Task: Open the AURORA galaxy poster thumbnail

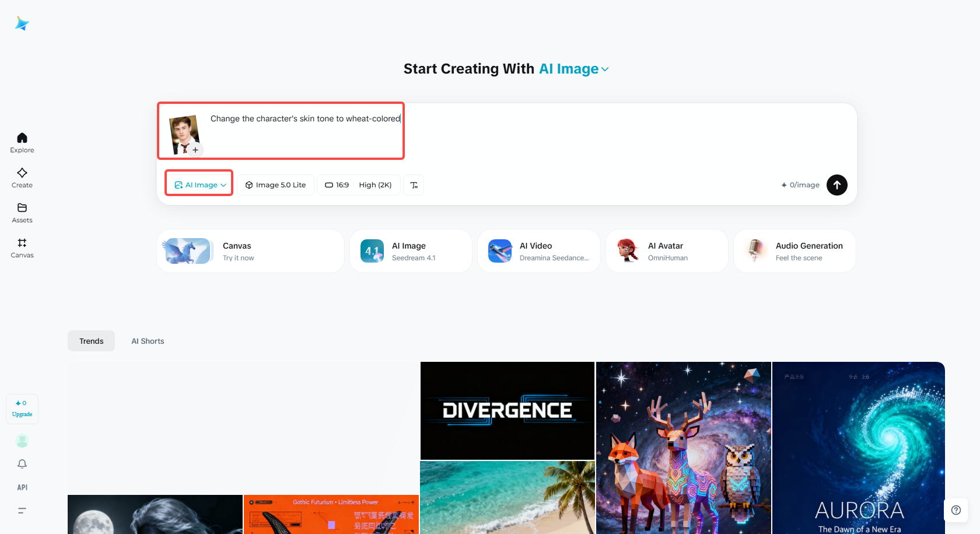Action: pyautogui.click(x=859, y=448)
